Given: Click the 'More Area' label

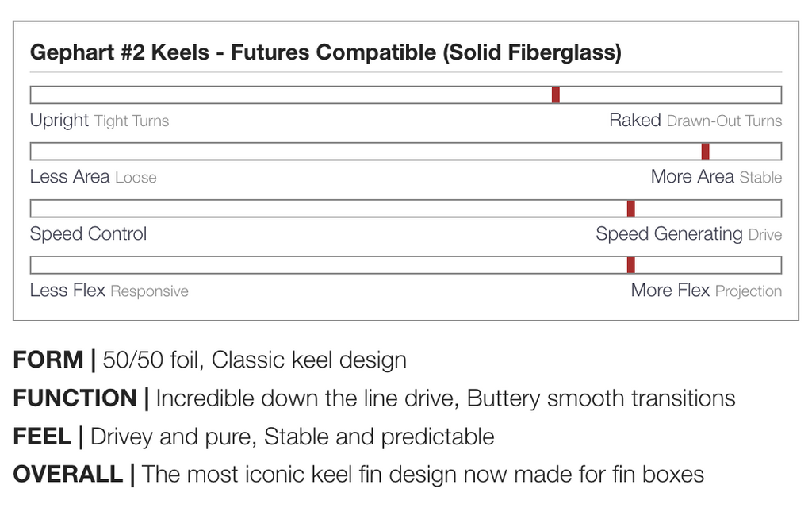Looking at the screenshot, I should pyautogui.click(x=691, y=177).
